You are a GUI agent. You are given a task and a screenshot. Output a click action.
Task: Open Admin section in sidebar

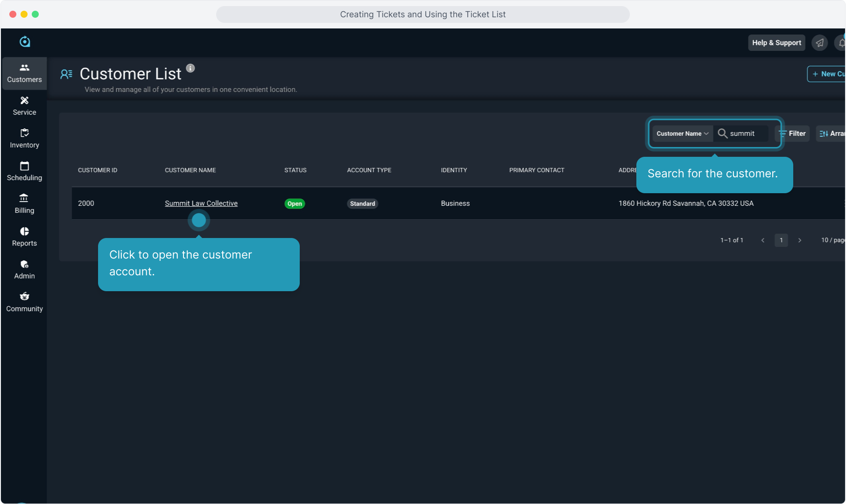(24, 269)
